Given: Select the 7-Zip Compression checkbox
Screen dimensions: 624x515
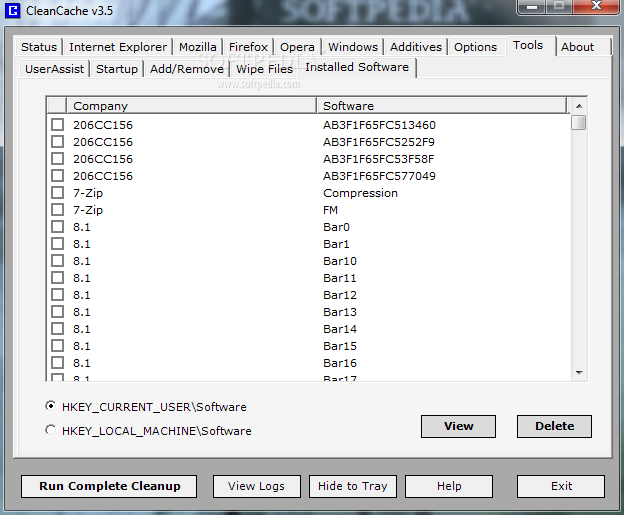Looking at the screenshot, I should [57, 193].
